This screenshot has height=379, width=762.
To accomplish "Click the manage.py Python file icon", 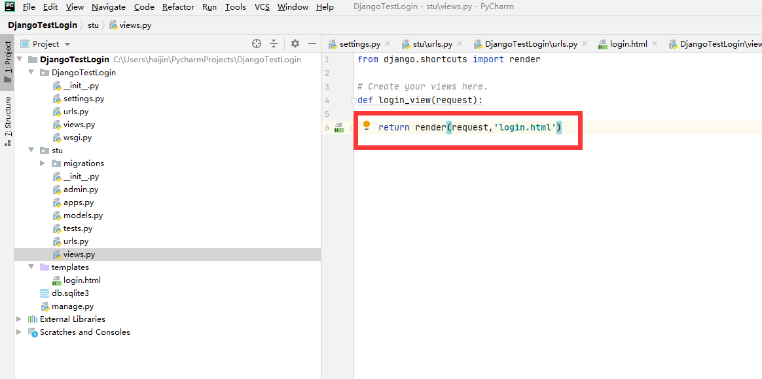I will (45, 307).
